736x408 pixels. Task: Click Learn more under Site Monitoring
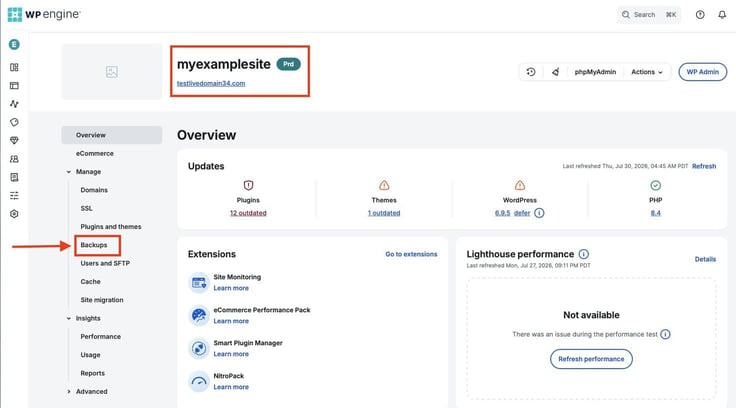[231, 288]
